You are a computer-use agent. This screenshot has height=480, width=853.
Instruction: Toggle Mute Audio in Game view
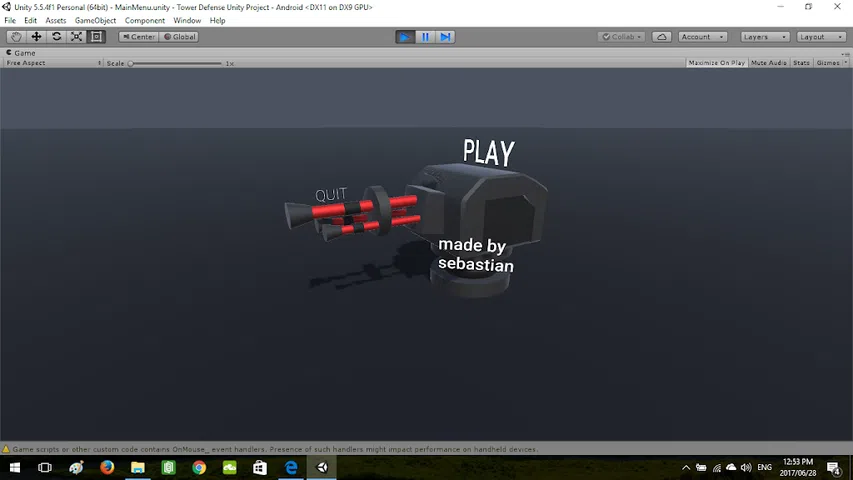pos(768,63)
